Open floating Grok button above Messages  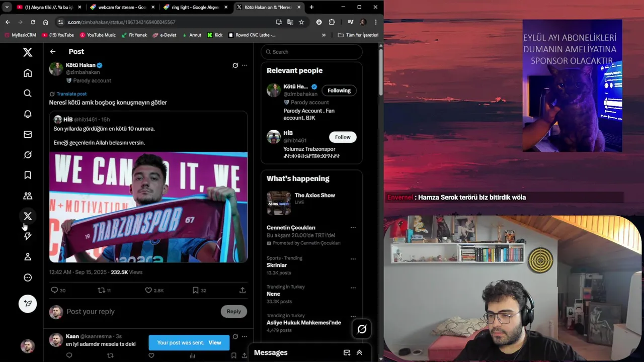coord(362,329)
